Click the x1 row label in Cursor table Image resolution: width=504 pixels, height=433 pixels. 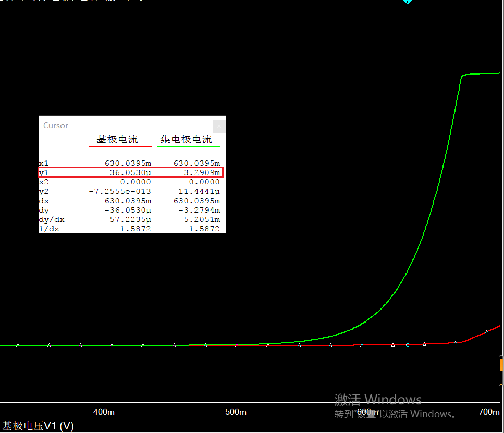[x=43, y=163]
